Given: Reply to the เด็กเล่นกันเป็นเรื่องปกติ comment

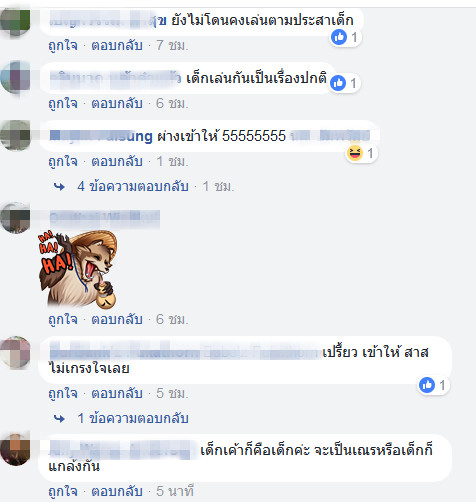Looking at the screenshot, I should coord(117,103).
